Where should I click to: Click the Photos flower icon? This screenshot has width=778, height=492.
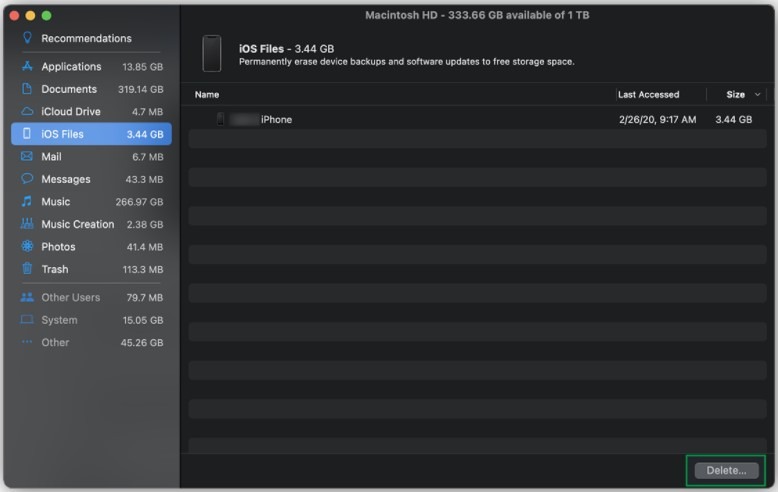coord(27,246)
